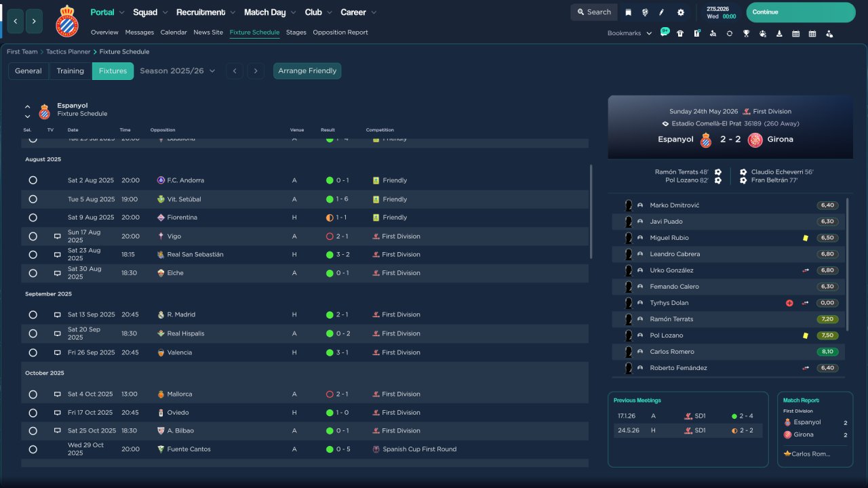Switch to the Messages tab
Image resolution: width=868 pixels, height=488 pixels.
click(x=140, y=33)
